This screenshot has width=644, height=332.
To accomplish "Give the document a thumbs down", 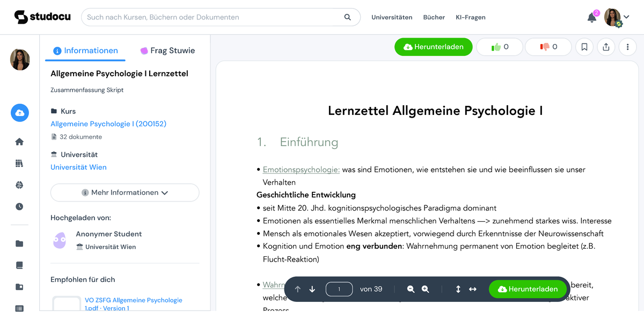I will [x=548, y=47].
